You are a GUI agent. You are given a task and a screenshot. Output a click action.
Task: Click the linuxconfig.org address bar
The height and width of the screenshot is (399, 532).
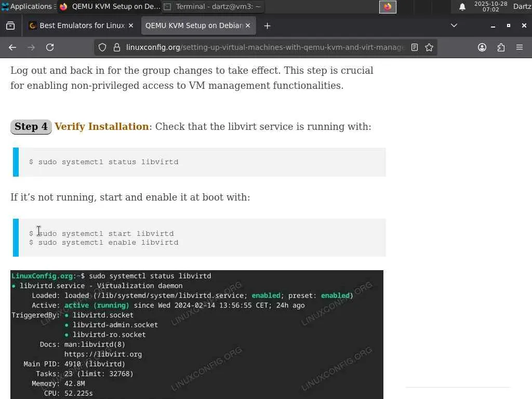pyautogui.click(x=264, y=47)
